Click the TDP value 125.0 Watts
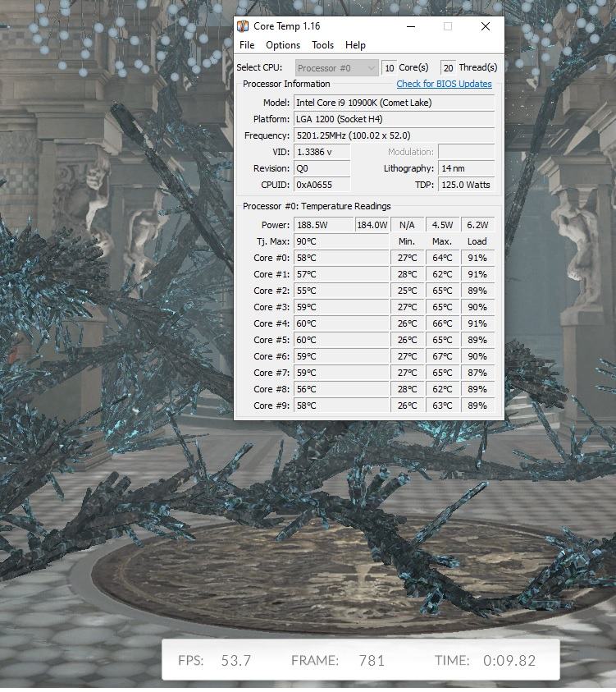 pos(467,185)
